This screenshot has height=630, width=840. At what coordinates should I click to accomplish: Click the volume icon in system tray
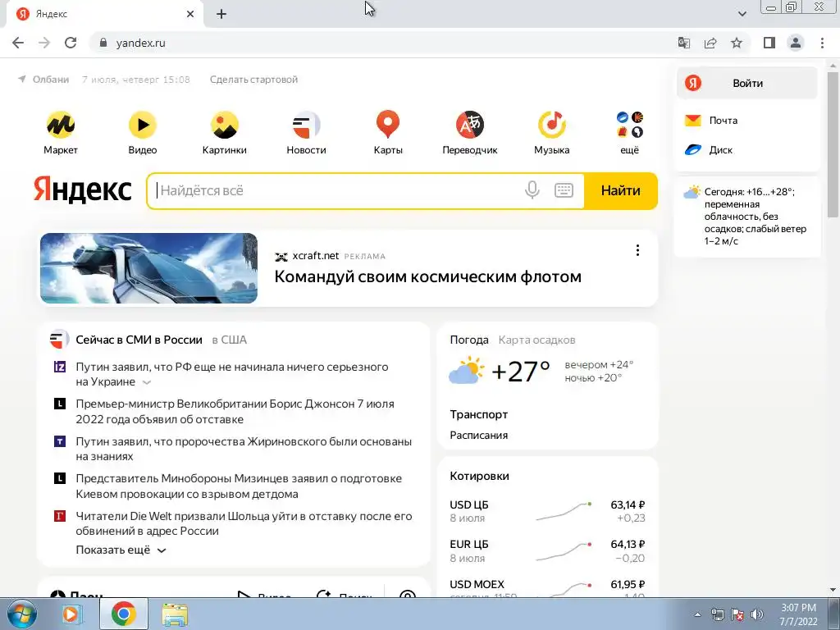757,614
